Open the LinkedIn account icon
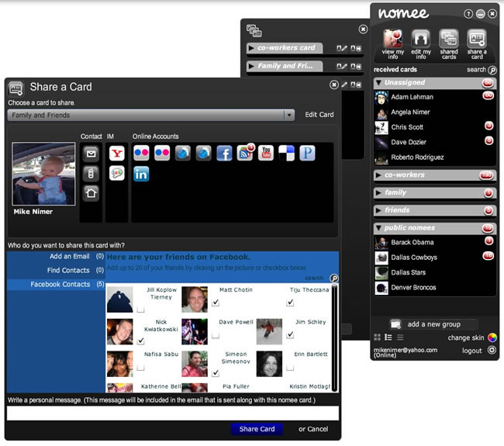504x446 pixels. [x=141, y=174]
